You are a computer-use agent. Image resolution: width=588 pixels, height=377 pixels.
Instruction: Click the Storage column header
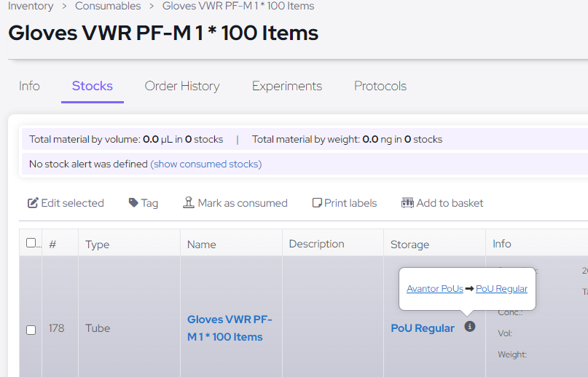[x=409, y=245]
